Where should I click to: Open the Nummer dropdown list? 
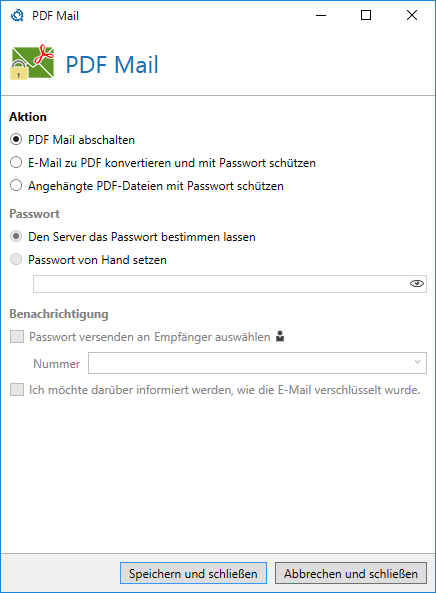pyautogui.click(x=258, y=363)
